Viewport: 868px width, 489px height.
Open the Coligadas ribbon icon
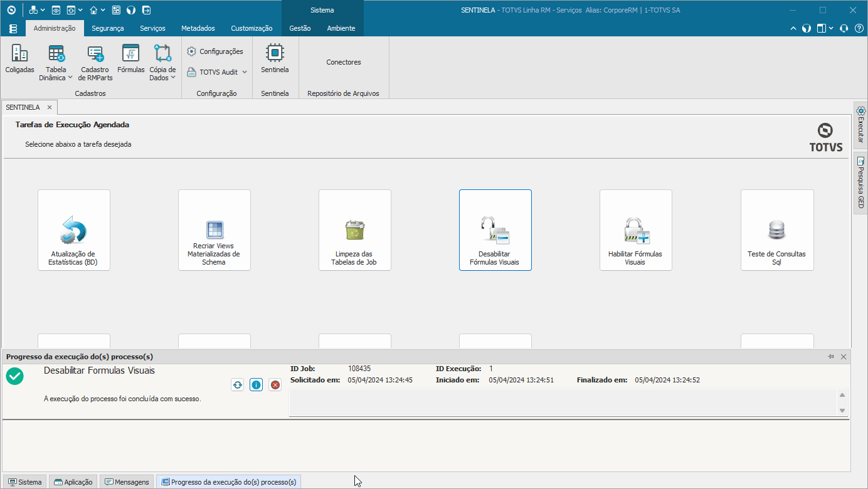20,59
